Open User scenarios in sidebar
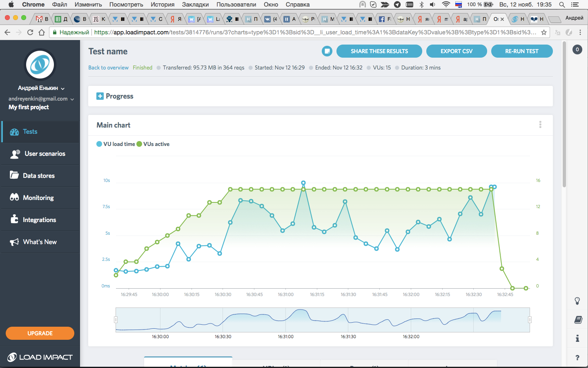 (x=40, y=154)
